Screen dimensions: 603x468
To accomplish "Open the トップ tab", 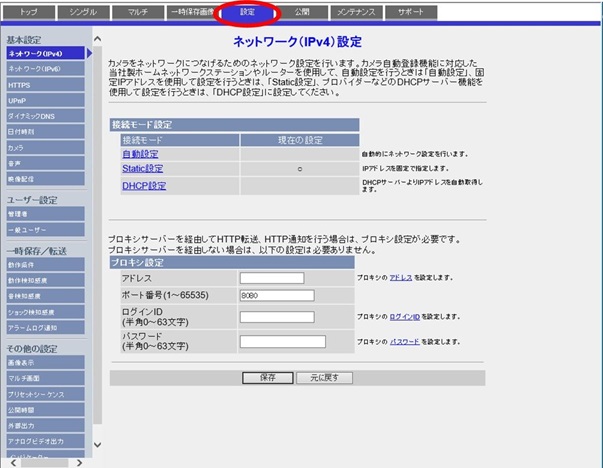I will pyautogui.click(x=29, y=12).
